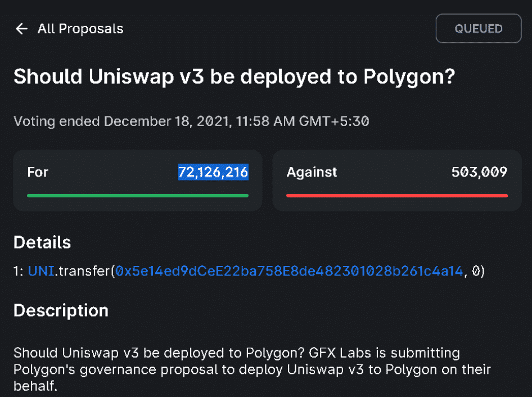
Task: Click the QUEUED status badge
Action: tap(479, 29)
